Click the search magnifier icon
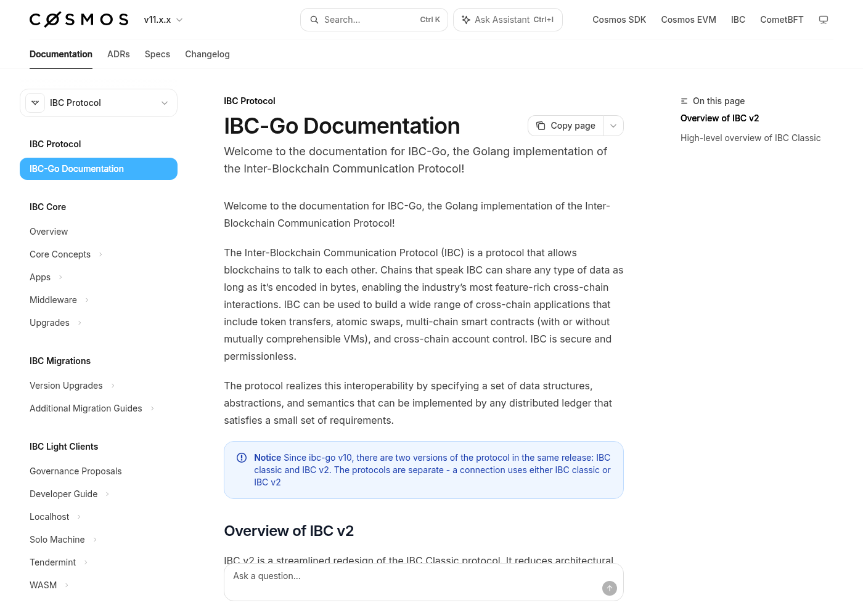The image size is (863, 616). pyautogui.click(x=314, y=20)
